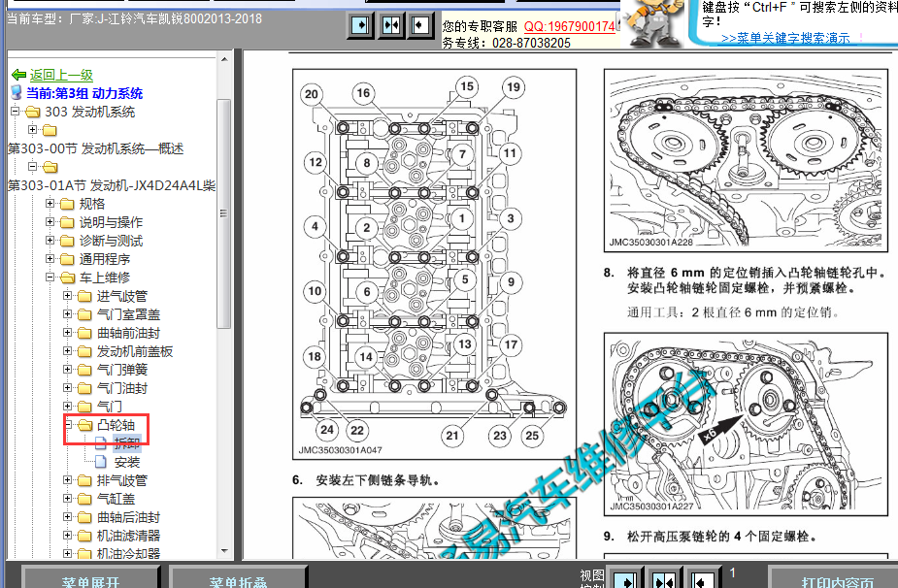Expand the 规格 folder

pyautogui.click(x=50, y=203)
